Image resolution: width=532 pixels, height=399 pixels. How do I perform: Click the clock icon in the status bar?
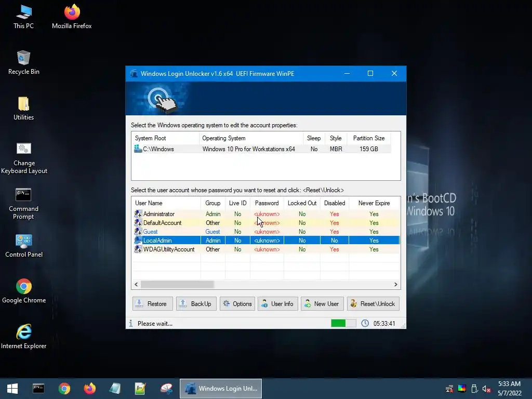[365, 323]
